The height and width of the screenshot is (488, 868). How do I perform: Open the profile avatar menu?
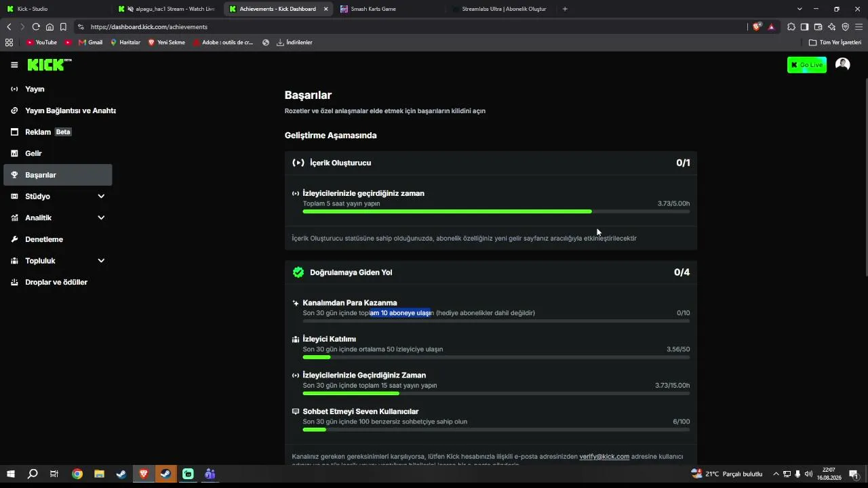click(x=843, y=64)
